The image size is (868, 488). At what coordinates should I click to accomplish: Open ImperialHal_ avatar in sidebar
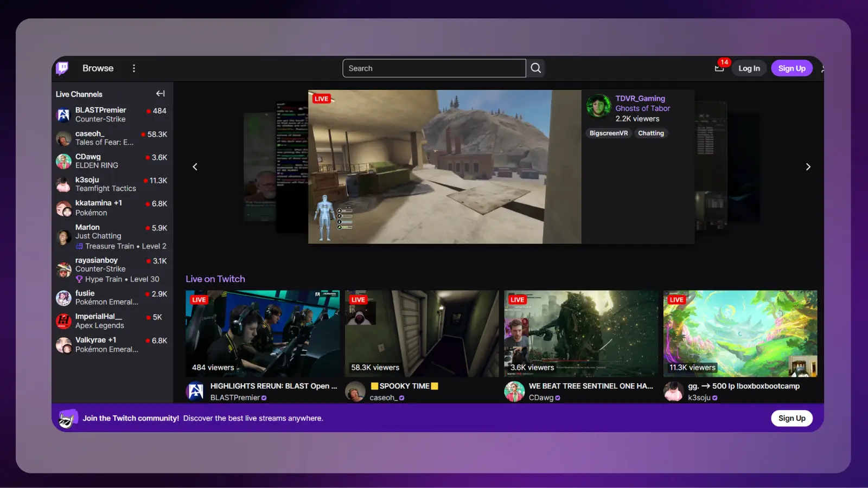click(x=63, y=321)
